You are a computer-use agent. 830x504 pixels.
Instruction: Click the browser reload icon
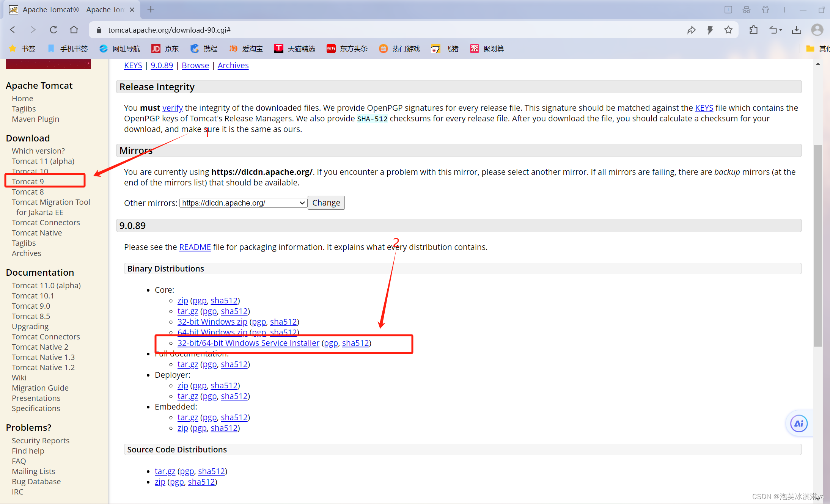(x=53, y=30)
